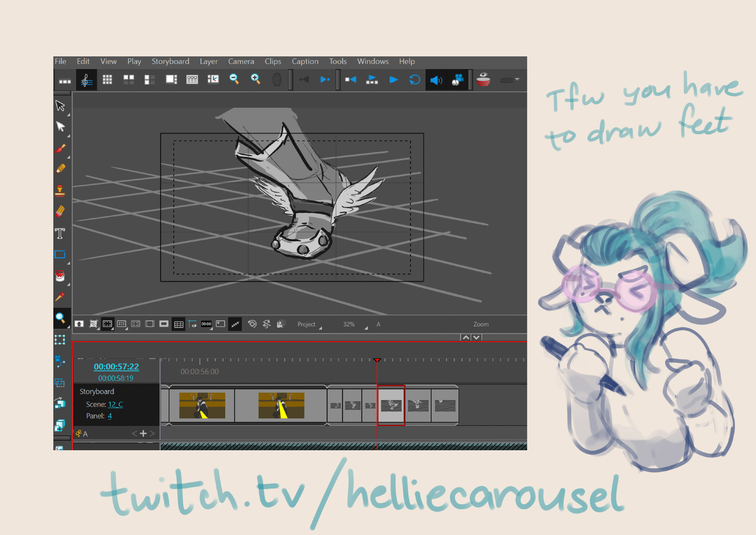Image resolution: width=756 pixels, height=535 pixels.
Task: Click the 00:00:57:22 timecode link
Action: [x=116, y=367]
